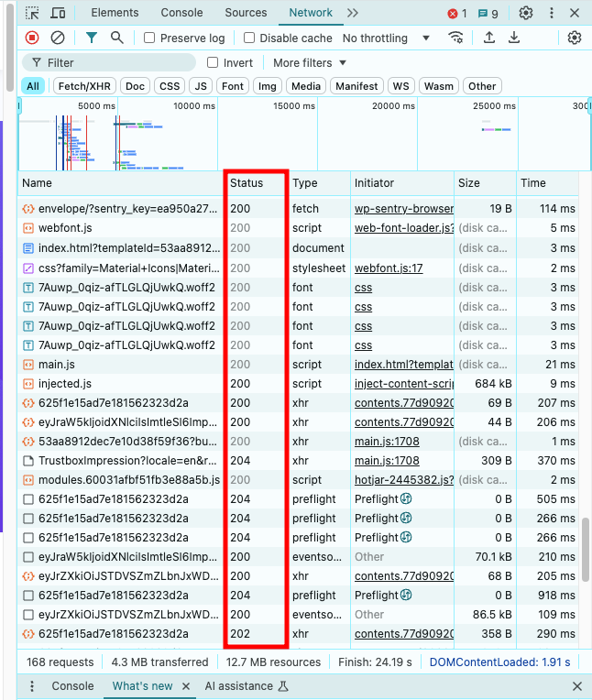Tick the Invert filter checkbox
Viewport: 592px width, 700px height.
(213, 62)
